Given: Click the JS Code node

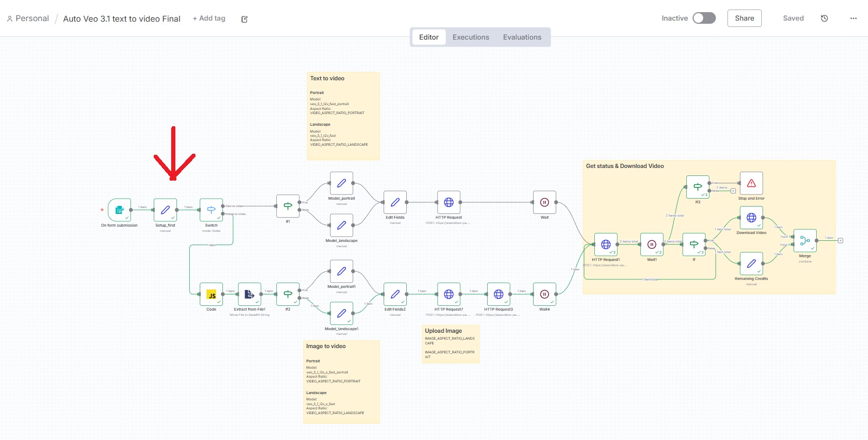Looking at the screenshot, I should (211, 294).
